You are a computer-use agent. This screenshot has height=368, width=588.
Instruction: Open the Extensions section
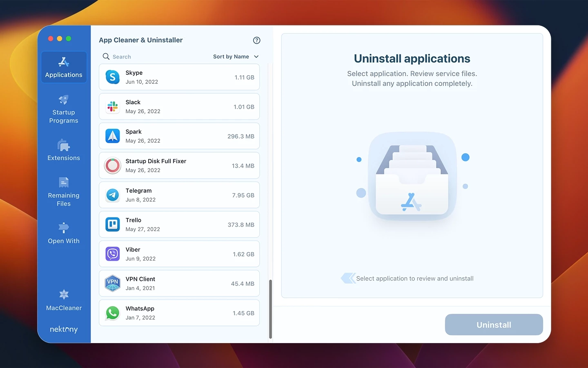tap(63, 150)
